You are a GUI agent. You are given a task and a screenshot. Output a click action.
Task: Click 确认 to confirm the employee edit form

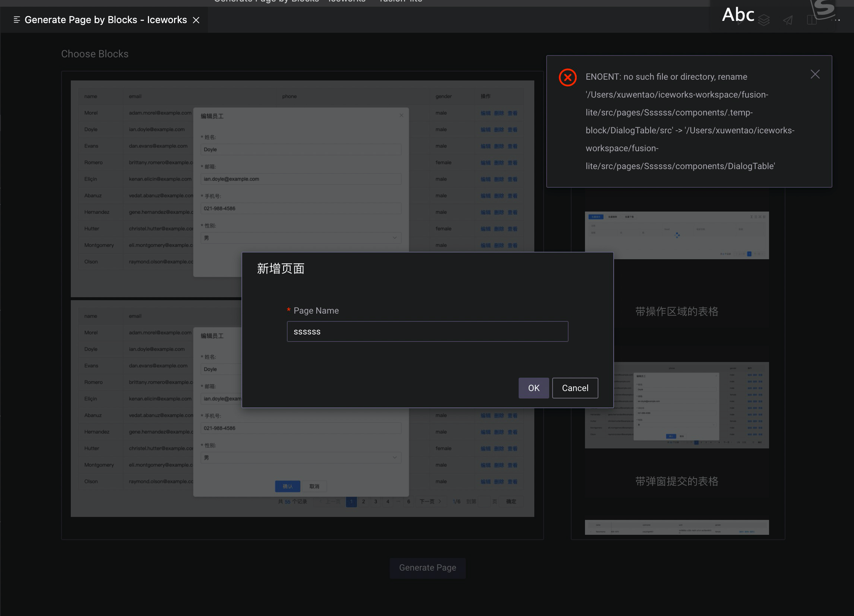(287, 486)
